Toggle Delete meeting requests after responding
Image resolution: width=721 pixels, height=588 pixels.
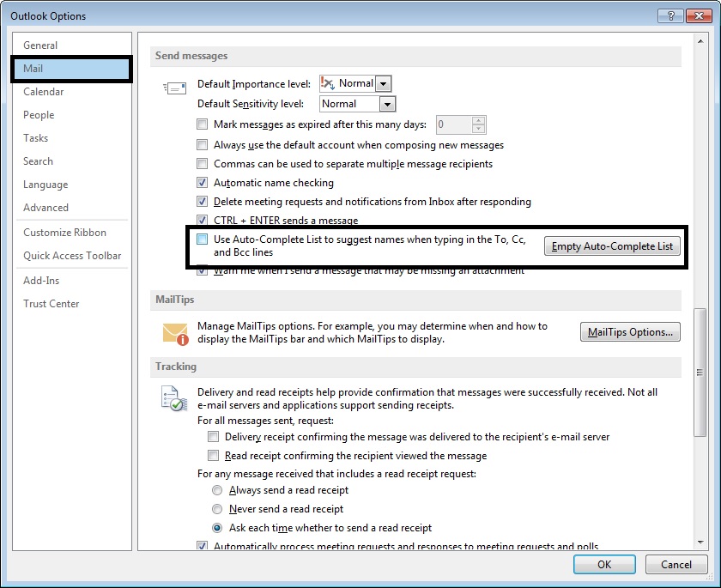pos(202,202)
